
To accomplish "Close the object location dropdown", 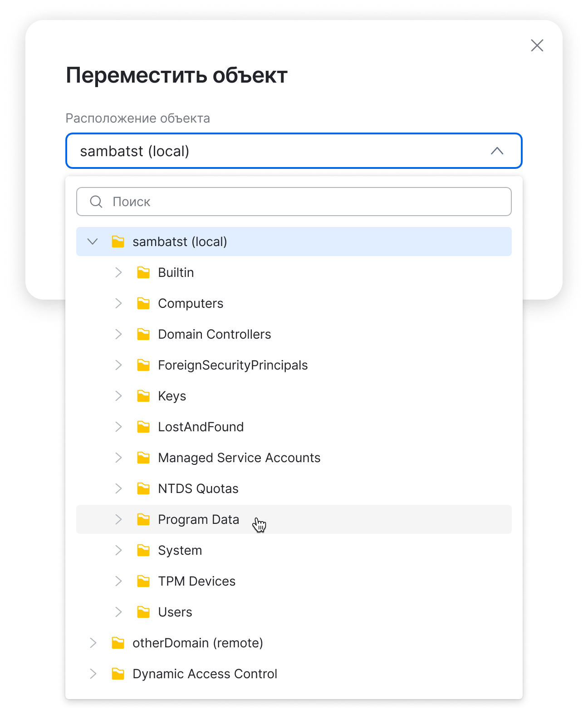I will 497,151.
